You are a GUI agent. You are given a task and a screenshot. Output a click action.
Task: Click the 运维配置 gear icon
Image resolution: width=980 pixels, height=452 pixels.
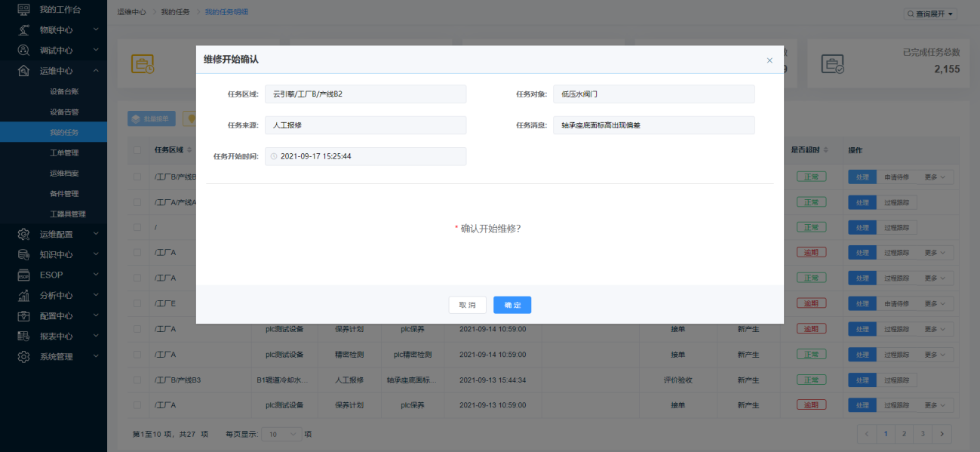(x=23, y=234)
